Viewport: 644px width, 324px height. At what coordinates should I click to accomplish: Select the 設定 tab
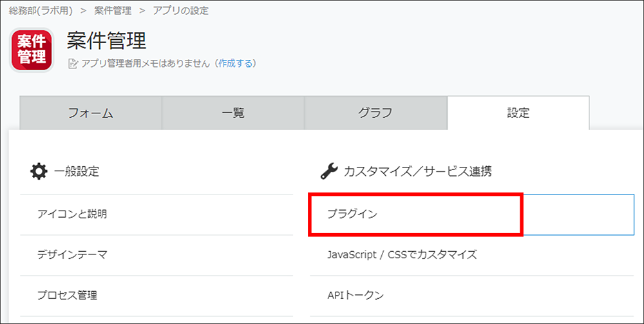pyautogui.click(x=518, y=113)
